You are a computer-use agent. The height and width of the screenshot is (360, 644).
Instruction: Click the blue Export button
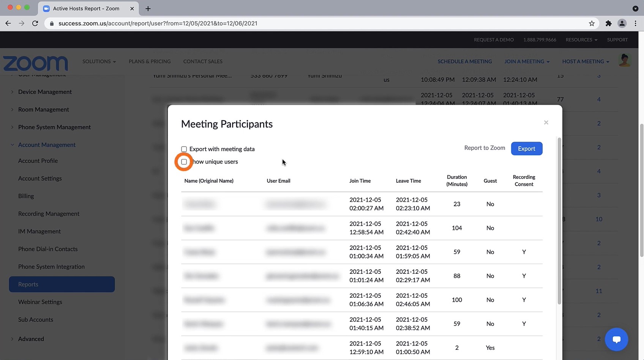click(x=527, y=148)
